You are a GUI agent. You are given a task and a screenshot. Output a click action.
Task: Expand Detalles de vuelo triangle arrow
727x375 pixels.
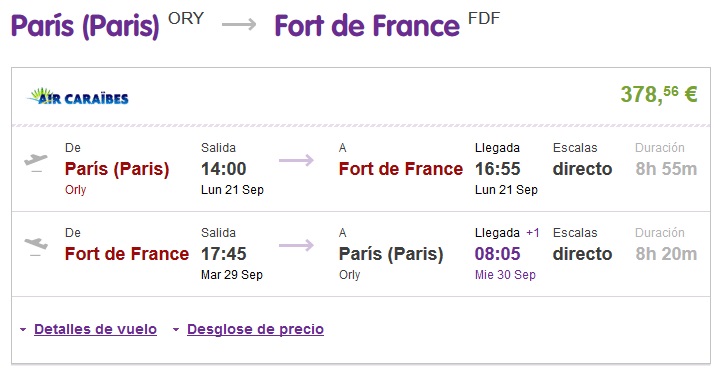tap(23, 330)
